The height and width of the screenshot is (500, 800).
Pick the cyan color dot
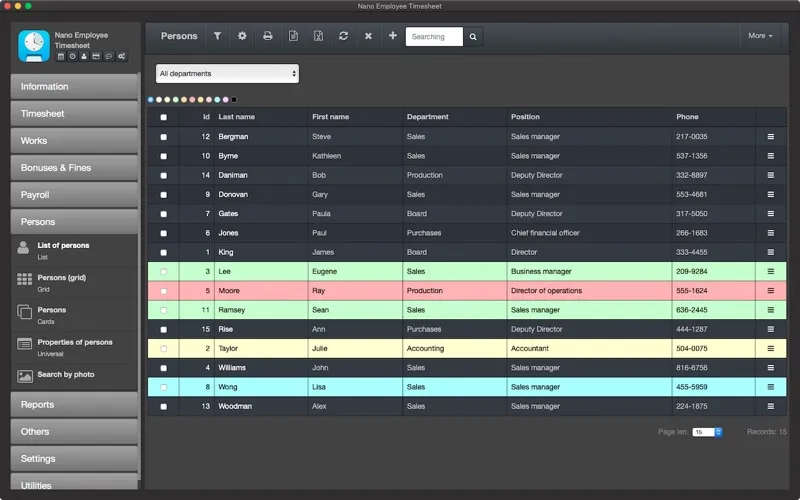(x=217, y=99)
